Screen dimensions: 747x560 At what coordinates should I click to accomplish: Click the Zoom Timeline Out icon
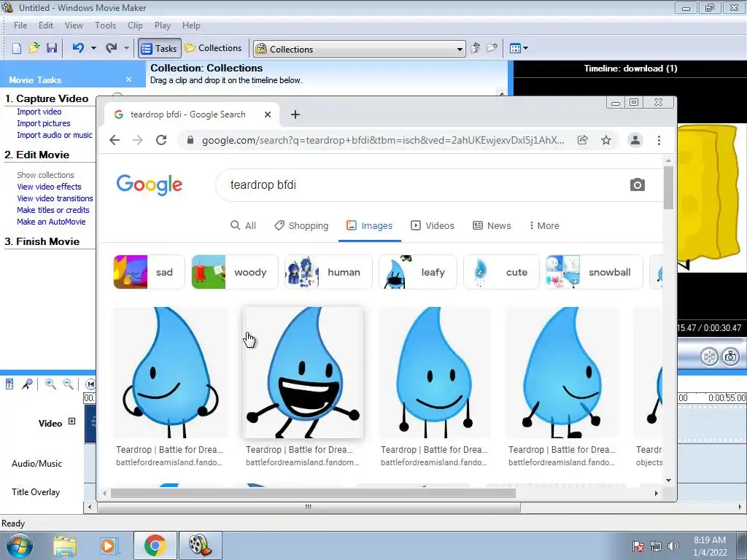pyautogui.click(x=68, y=384)
